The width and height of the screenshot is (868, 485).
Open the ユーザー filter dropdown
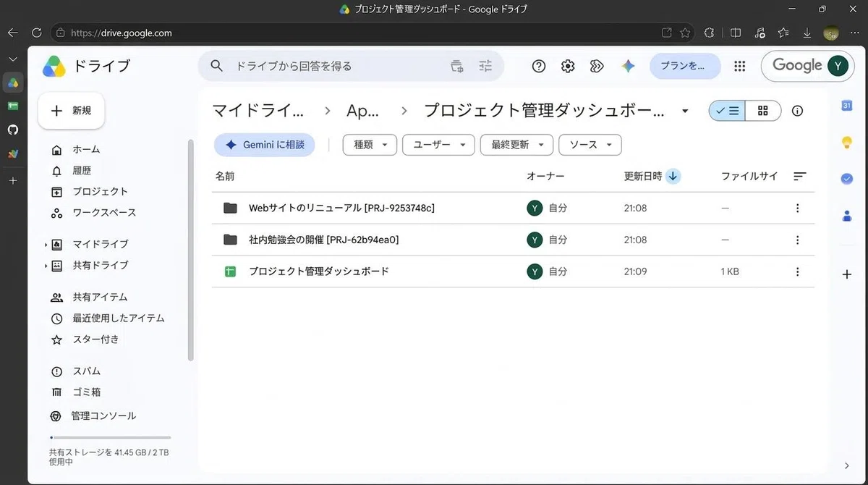point(438,145)
